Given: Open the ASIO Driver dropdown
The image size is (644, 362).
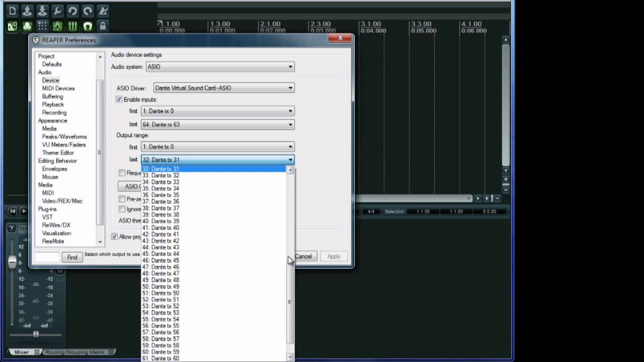Looking at the screenshot, I should [224, 88].
